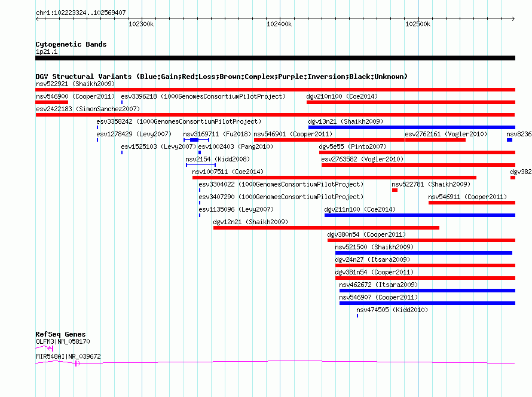
Task: Select the dgv13n21 (Shaikh2009) blue gain bar
Action: [x=412, y=127]
